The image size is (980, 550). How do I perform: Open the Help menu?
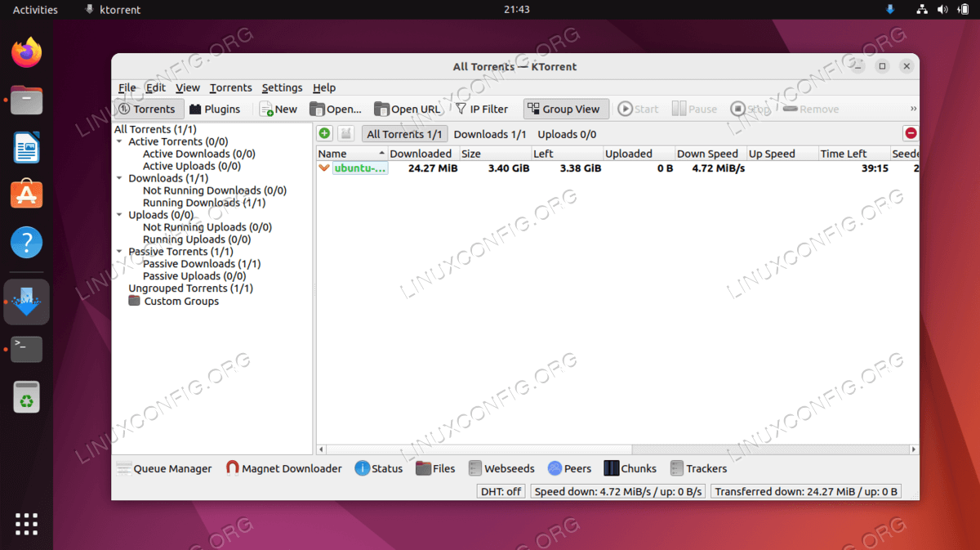tap(324, 87)
